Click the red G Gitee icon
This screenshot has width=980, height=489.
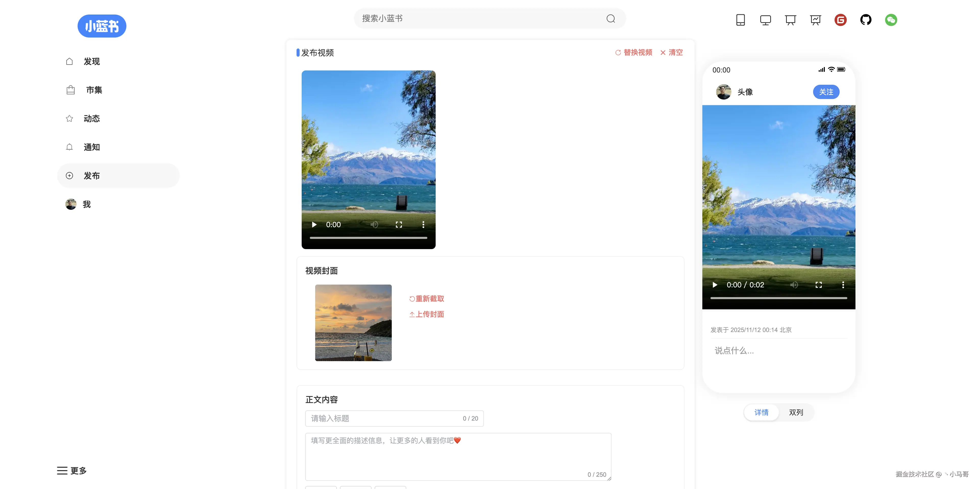[840, 20]
